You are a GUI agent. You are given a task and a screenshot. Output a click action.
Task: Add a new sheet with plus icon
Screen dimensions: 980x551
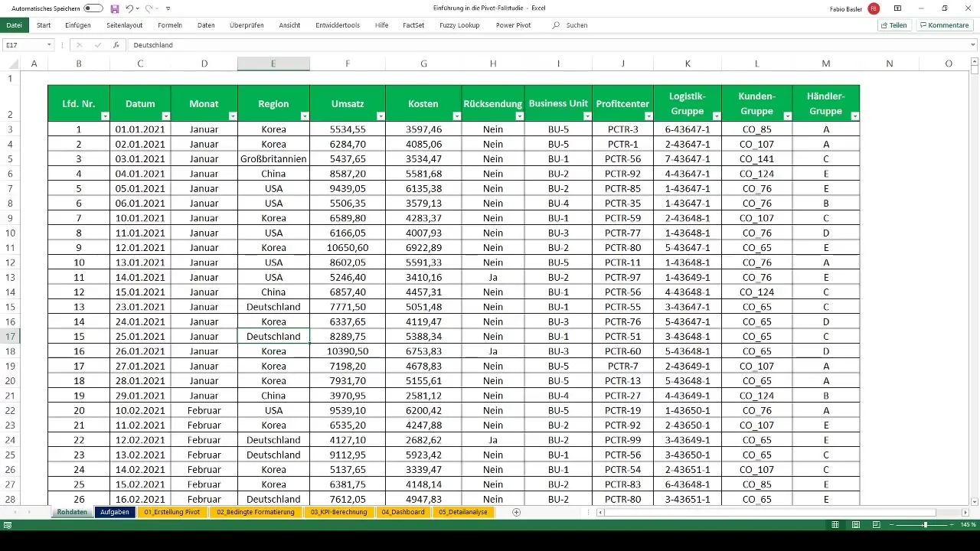[x=517, y=512]
